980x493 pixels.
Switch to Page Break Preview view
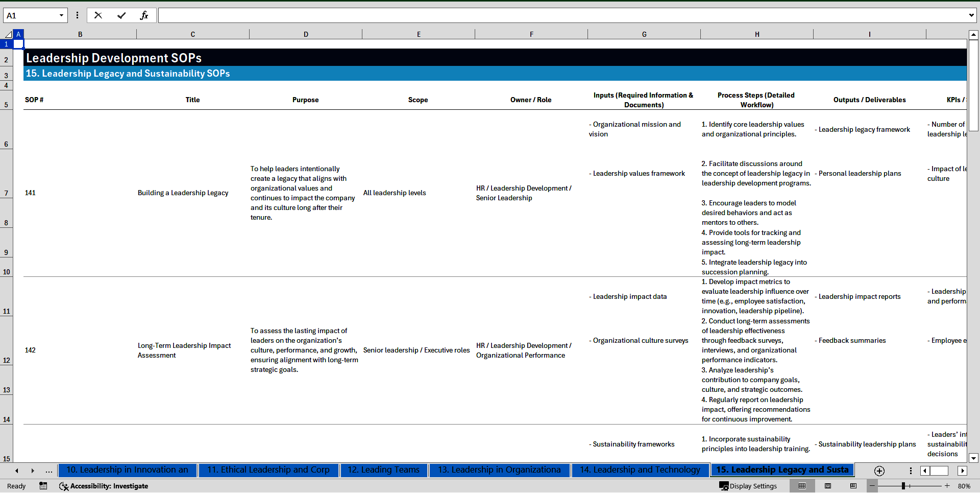(853, 486)
